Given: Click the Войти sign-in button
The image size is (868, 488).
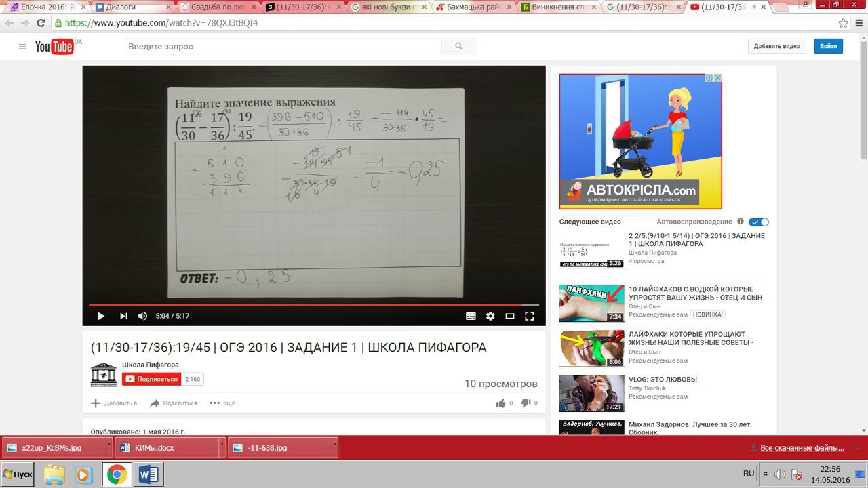Looking at the screenshot, I should [x=828, y=46].
